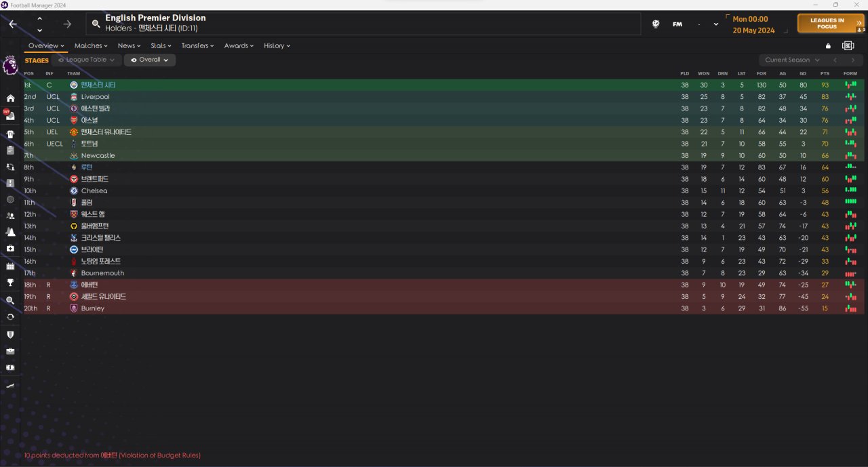Click the FM logo button
The height and width of the screenshot is (467, 868).
tap(677, 24)
